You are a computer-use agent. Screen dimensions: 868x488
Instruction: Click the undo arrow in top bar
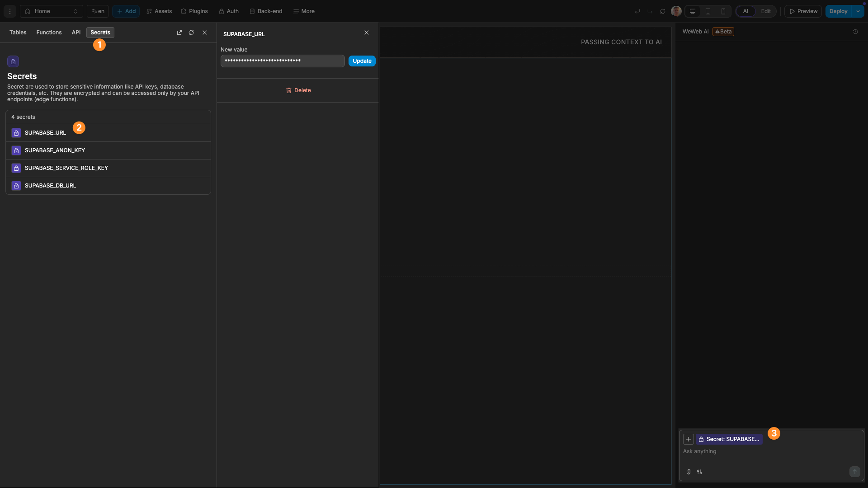[x=637, y=11]
